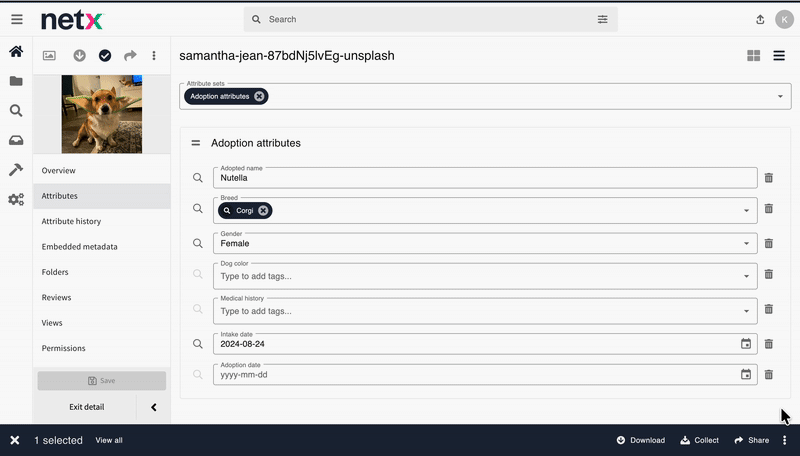Image resolution: width=800 pixels, height=456 pixels.
Task: Expand the Dog color tag dropdown
Action: click(746, 276)
